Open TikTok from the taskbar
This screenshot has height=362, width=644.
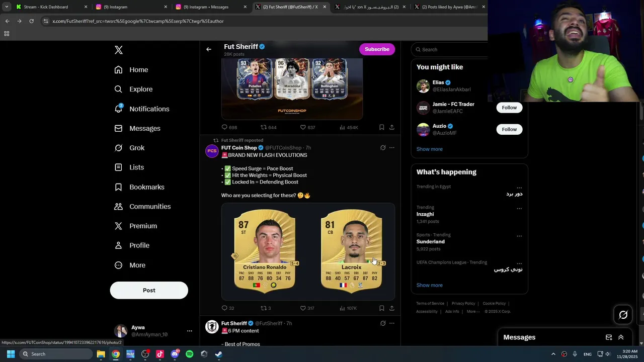[160, 354]
